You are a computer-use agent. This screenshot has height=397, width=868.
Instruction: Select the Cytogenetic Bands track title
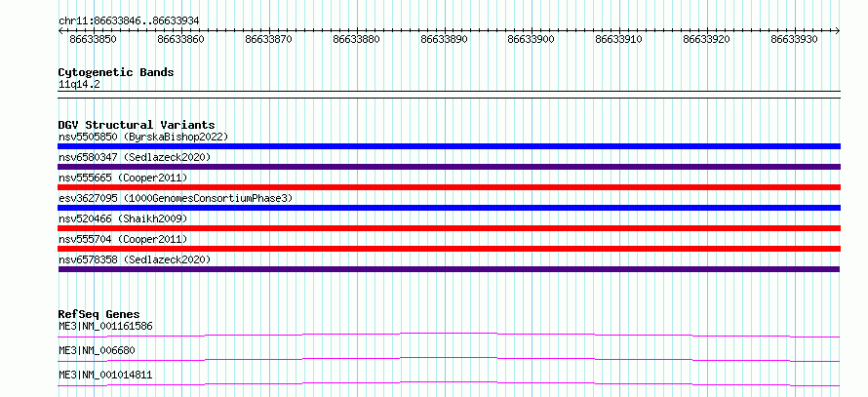(x=116, y=72)
